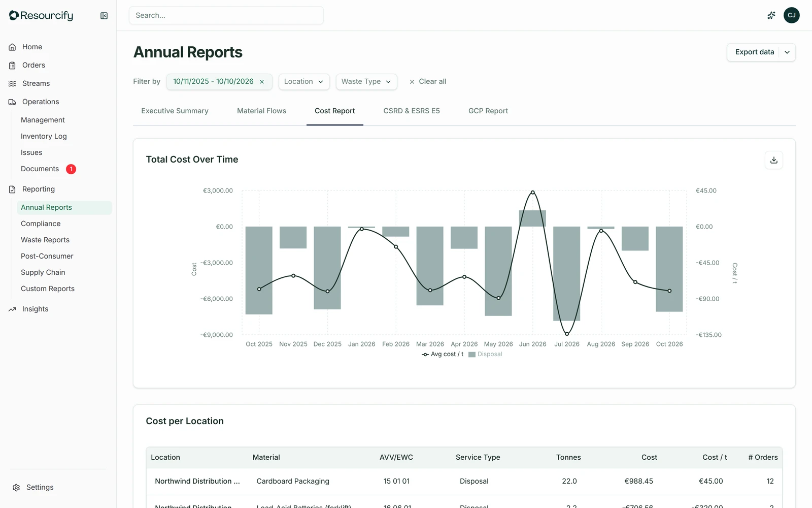Click the Orders clipboard icon
The image size is (812, 508).
coord(12,65)
